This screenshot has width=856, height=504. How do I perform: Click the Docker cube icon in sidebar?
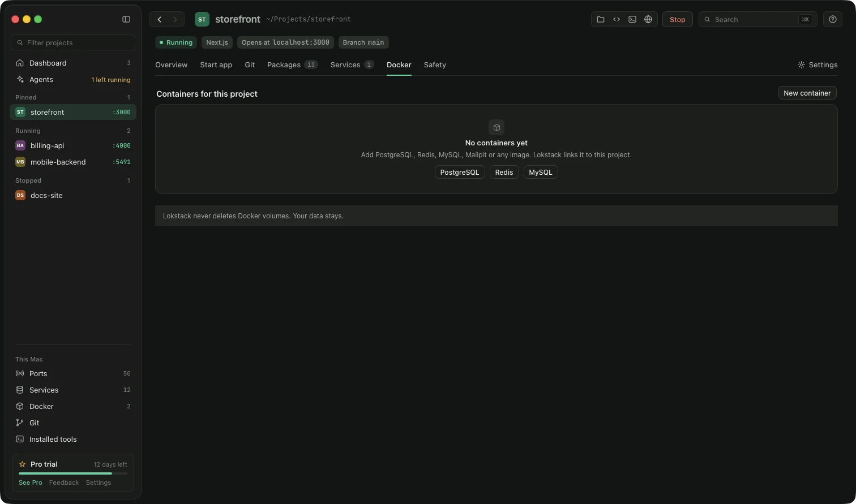[20, 406]
